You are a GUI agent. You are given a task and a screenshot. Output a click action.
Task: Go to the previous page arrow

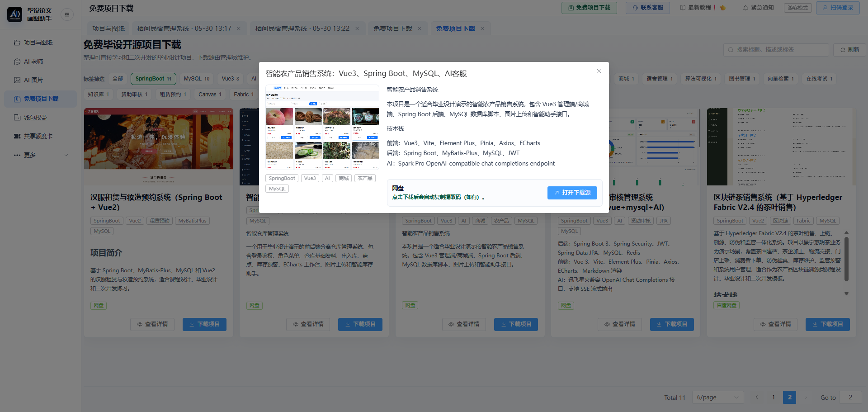click(757, 398)
